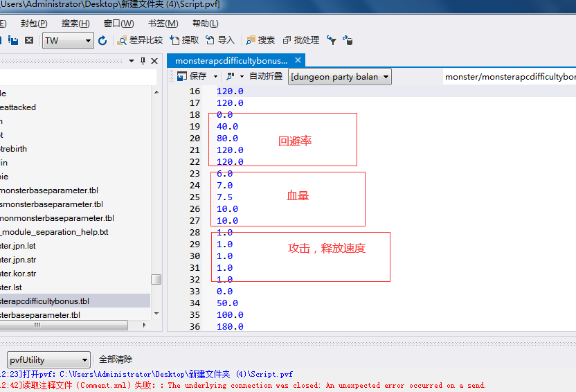Open the 搜索 search tool in toolbar
Screen dimensions: 576x392
[x=260, y=41]
